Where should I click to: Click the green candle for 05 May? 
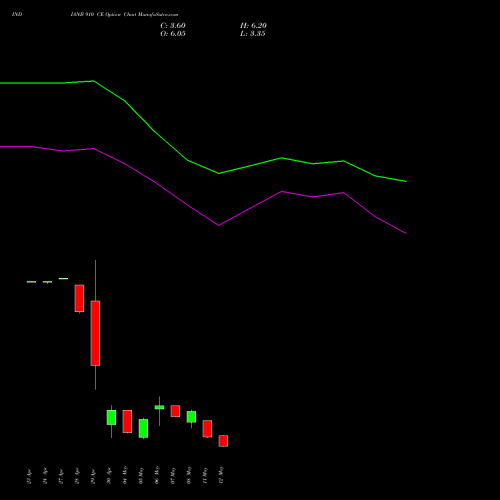[x=143, y=428]
